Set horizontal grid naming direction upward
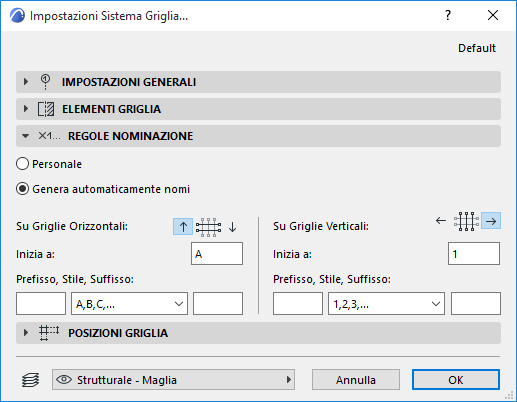 tap(183, 227)
